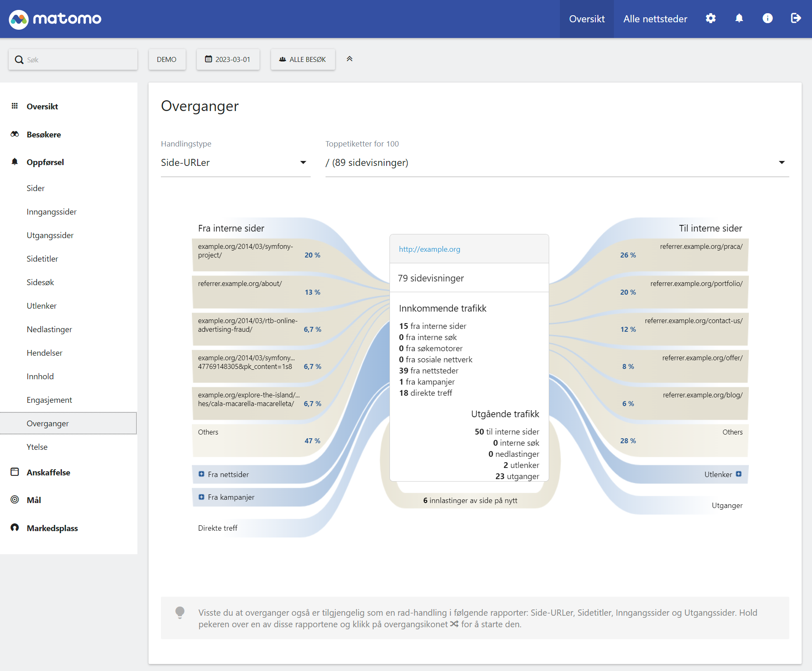The image size is (812, 671).
Task: Select Utgangssider in sidebar menu
Action: point(50,235)
